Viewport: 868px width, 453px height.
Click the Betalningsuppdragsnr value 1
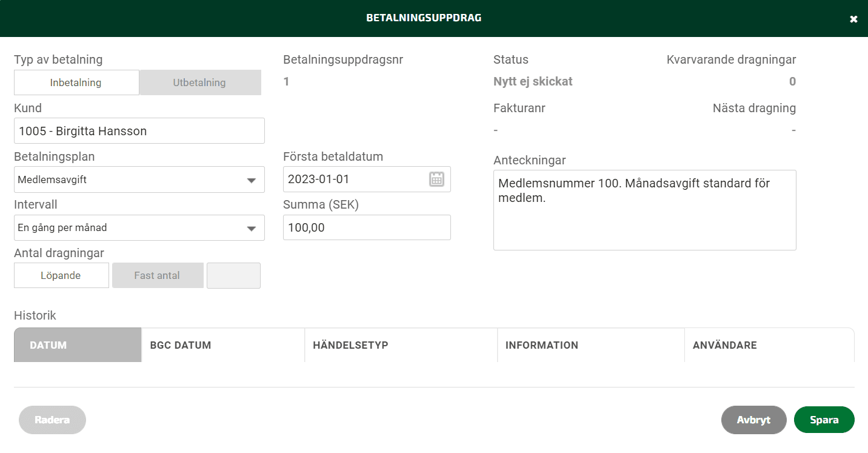[x=286, y=81]
